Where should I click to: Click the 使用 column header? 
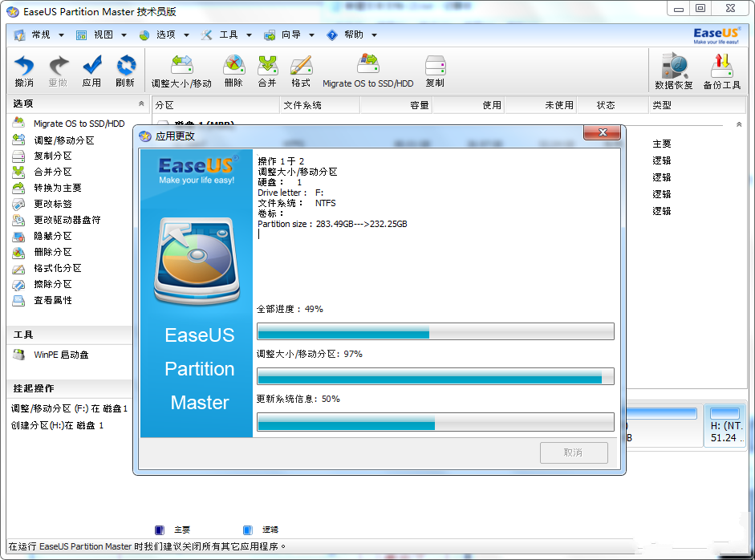click(x=469, y=105)
